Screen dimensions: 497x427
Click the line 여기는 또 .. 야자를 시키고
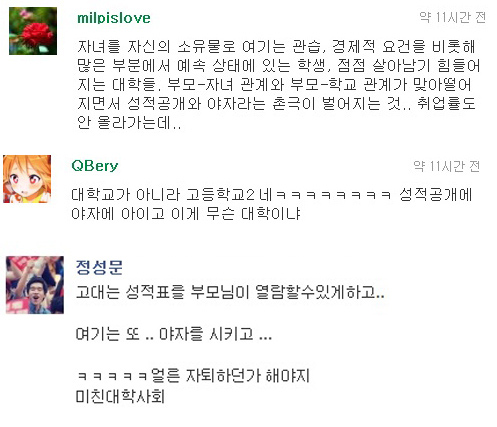[x=174, y=334]
